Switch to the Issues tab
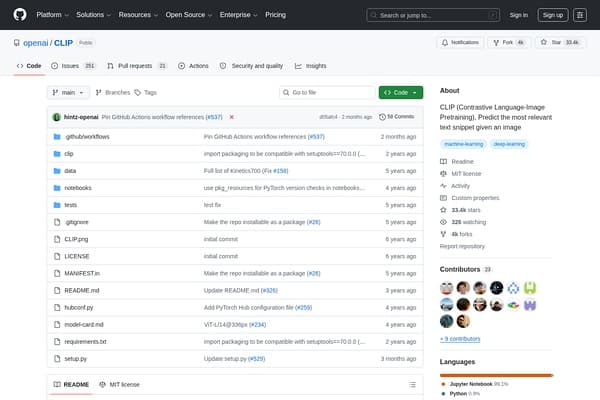The image size is (600, 400). 73,66
